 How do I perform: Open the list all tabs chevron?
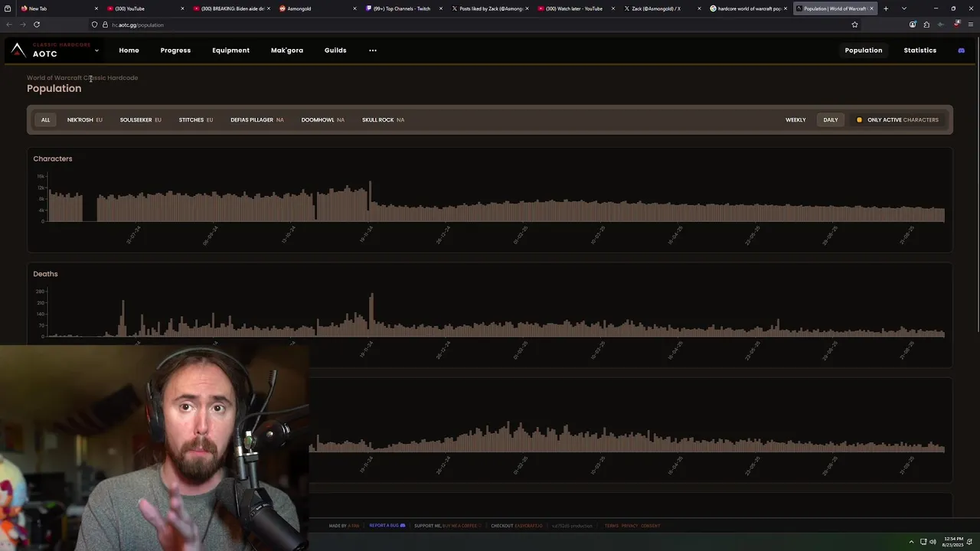click(x=903, y=8)
